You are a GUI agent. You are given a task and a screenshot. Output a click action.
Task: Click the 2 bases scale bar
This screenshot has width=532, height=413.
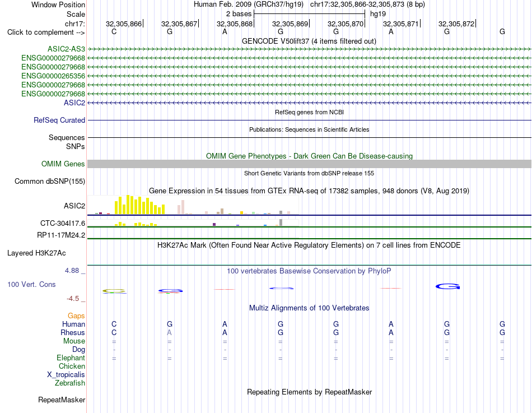click(x=309, y=14)
